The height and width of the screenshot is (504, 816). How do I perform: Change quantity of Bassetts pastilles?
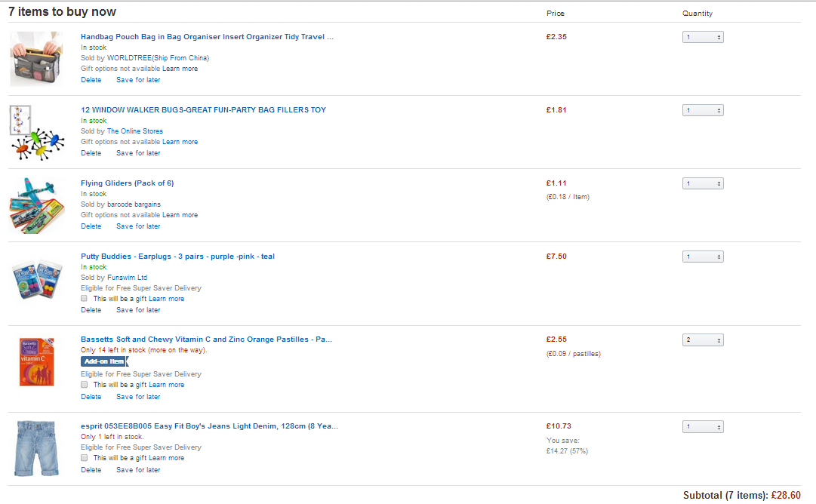click(703, 340)
